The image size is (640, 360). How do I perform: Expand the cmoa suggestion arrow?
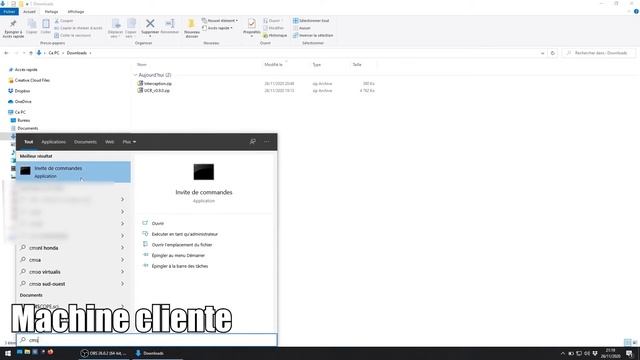(x=122, y=260)
